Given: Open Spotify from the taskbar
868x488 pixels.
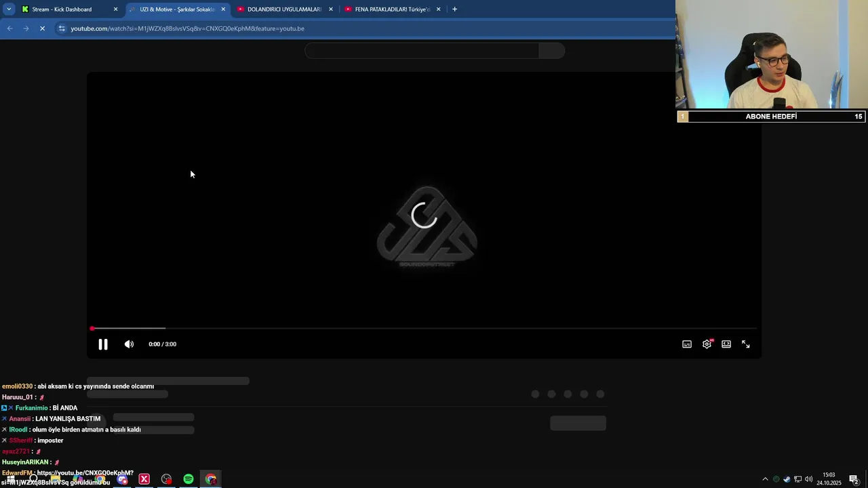Looking at the screenshot, I should (189, 479).
